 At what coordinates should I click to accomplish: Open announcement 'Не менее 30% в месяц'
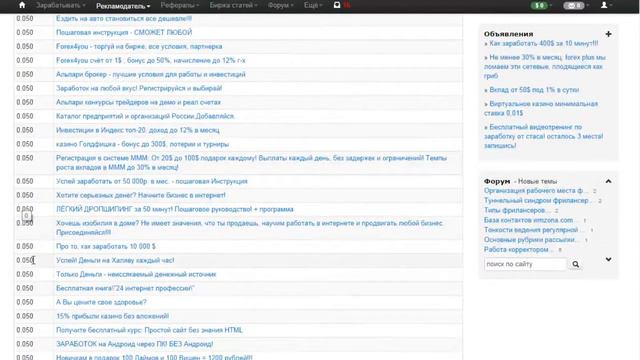pyautogui.click(x=545, y=67)
